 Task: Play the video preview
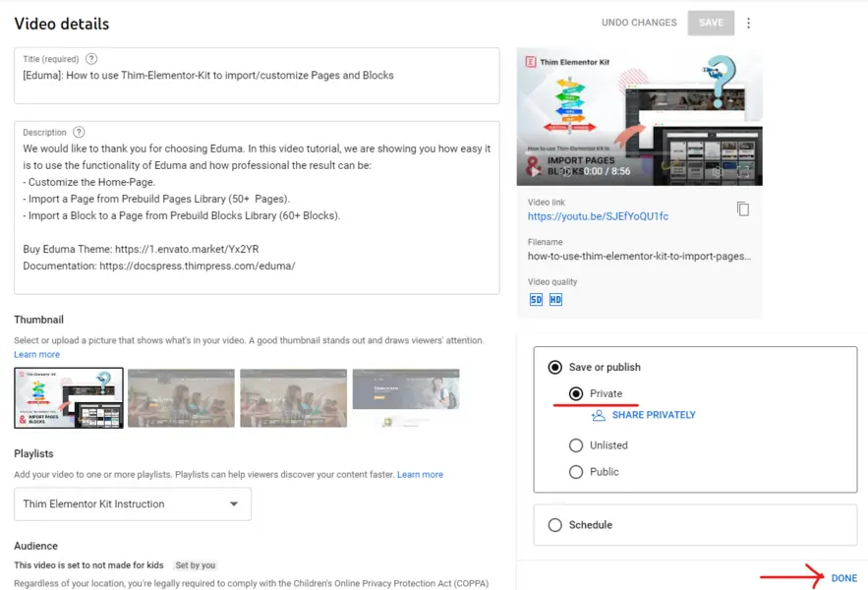pyautogui.click(x=535, y=171)
